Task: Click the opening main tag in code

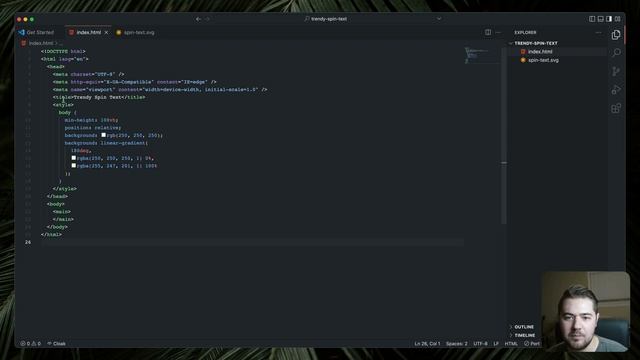Action: (x=62, y=211)
